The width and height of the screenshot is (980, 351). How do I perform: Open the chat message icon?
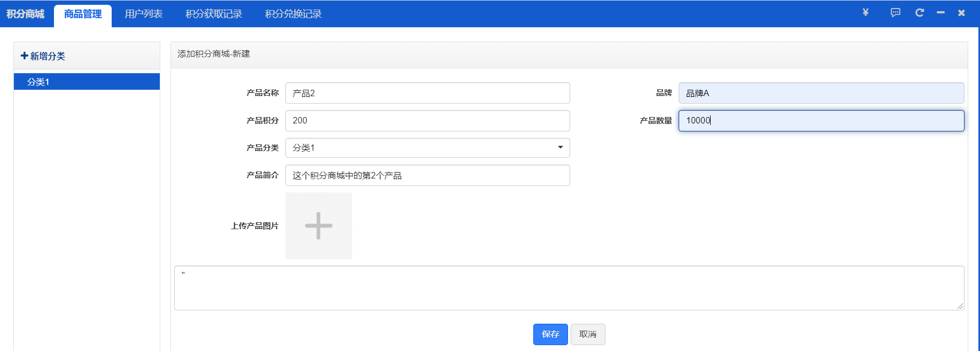[x=895, y=13]
